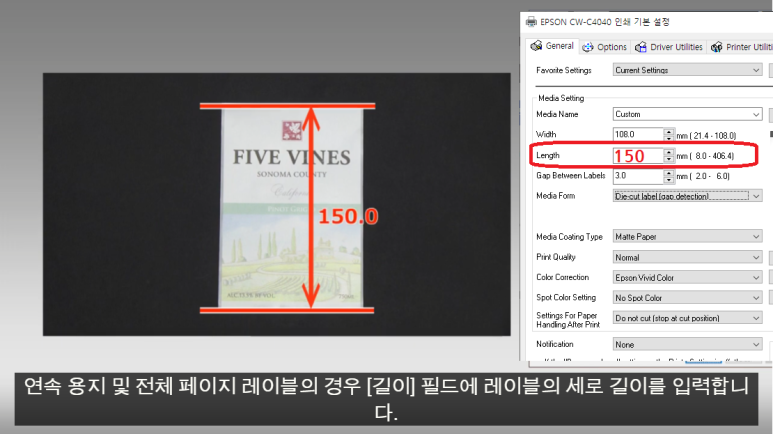Viewport: 773px width, 434px height.
Task: Open the Print Quality dropdown
Action: coord(688,257)
